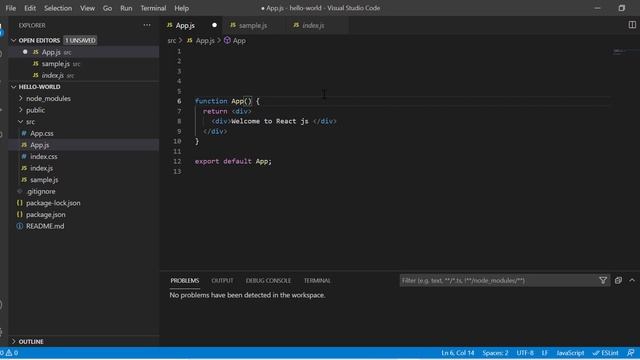Screen dimensions: 640x360
Task: Open the Run menu
Action: (126, 8)
